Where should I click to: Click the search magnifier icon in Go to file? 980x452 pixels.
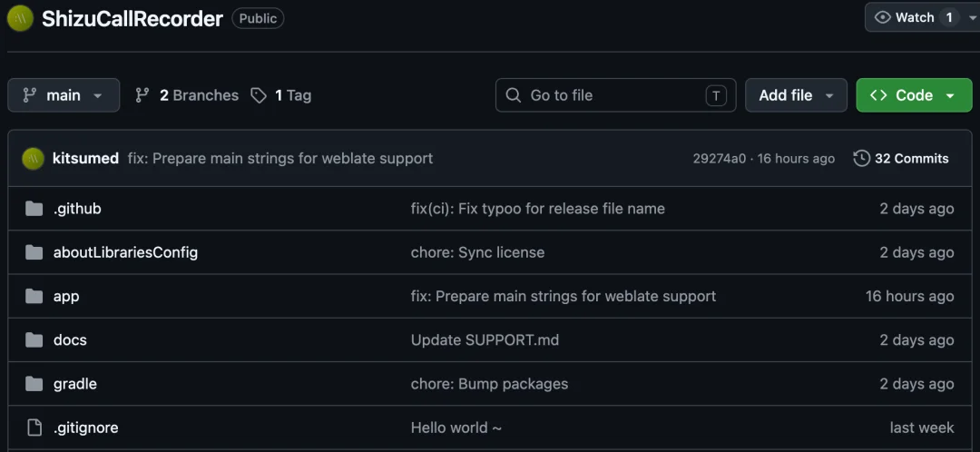[513, 95]
